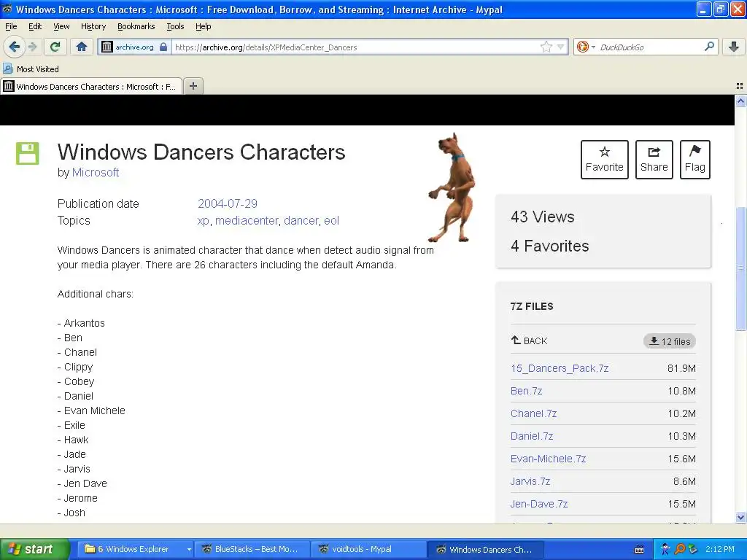Click the green tray icon beside clock
747x560 pixels.
pyautogui.click(x=693, y=550)
